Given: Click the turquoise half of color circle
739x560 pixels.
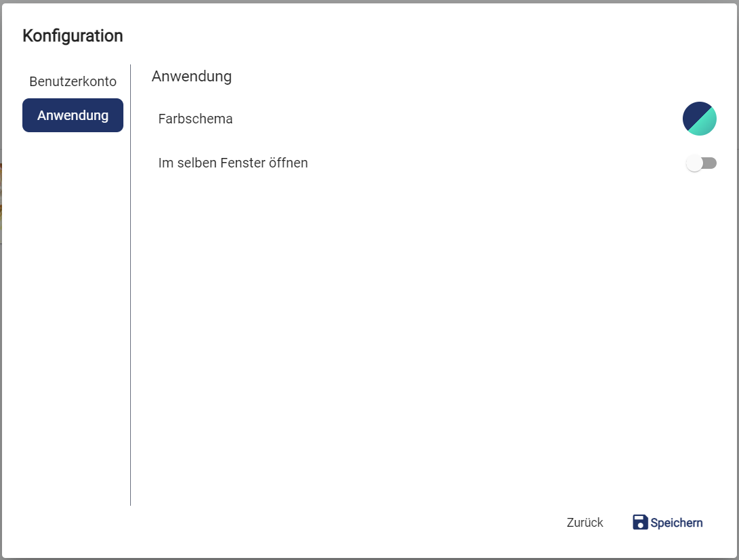Looking at the screenshot, I should 706,125.
